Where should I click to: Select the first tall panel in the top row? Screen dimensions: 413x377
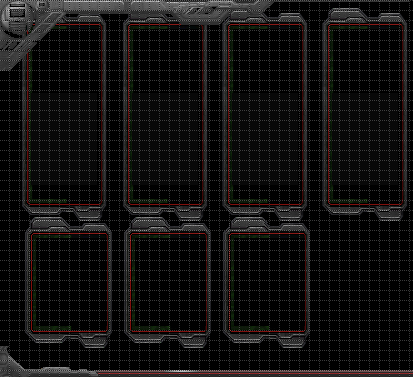pos(64,114)
